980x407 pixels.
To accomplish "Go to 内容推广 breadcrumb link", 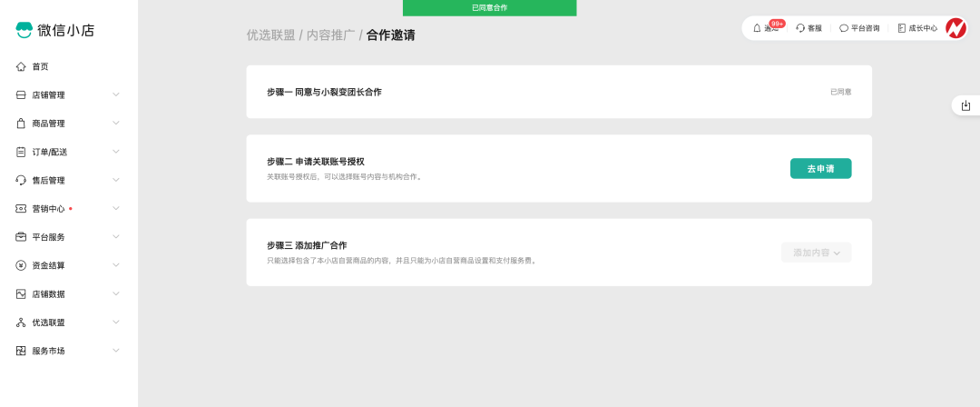I will tap(330, 35).
